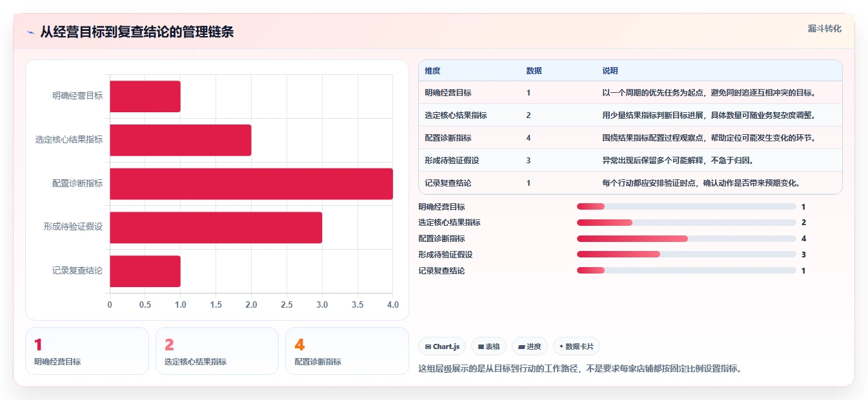The height and width of the screenshot is (400, 868).
Task: Click the 明确经营目标 progress bar
Action: [x=687, y=206]
